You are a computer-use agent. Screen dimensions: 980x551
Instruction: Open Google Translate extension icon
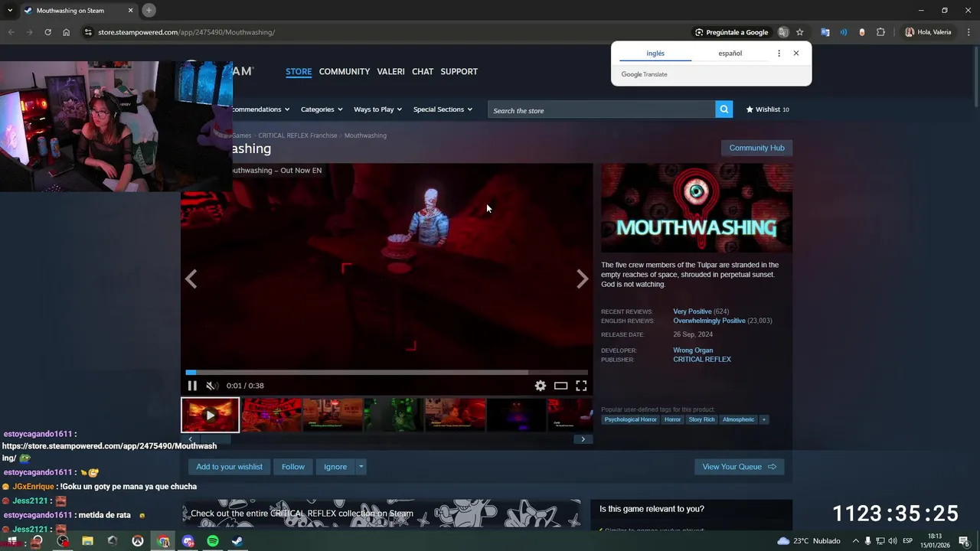click(x=825, y=32)
